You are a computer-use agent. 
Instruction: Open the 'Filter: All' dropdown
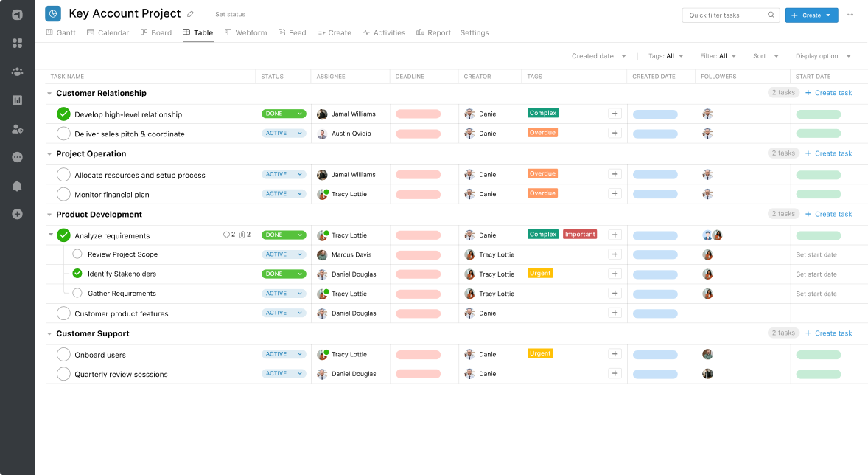point(718,55)
